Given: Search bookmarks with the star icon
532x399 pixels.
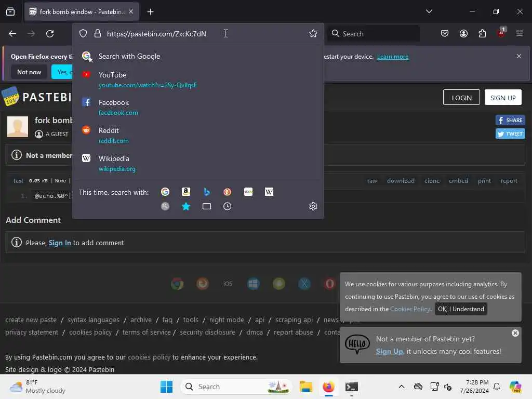Looking at the screenshot, I should [x=185, y=206].
